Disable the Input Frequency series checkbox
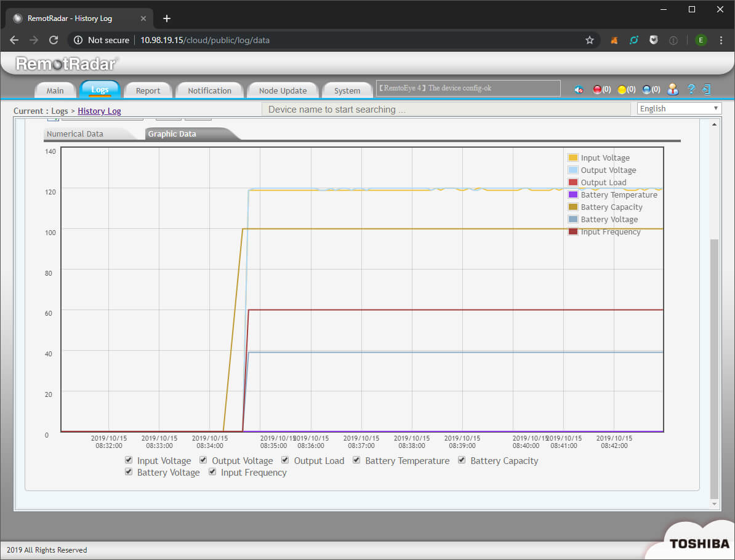The height and width of the screenshot is (560, 735). 212,472
